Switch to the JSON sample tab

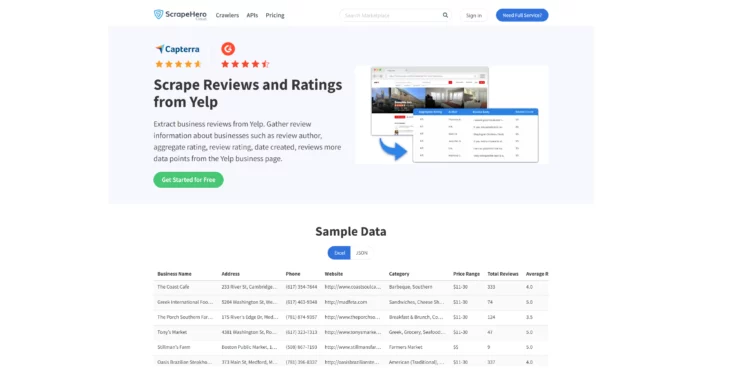coord(362,253)
